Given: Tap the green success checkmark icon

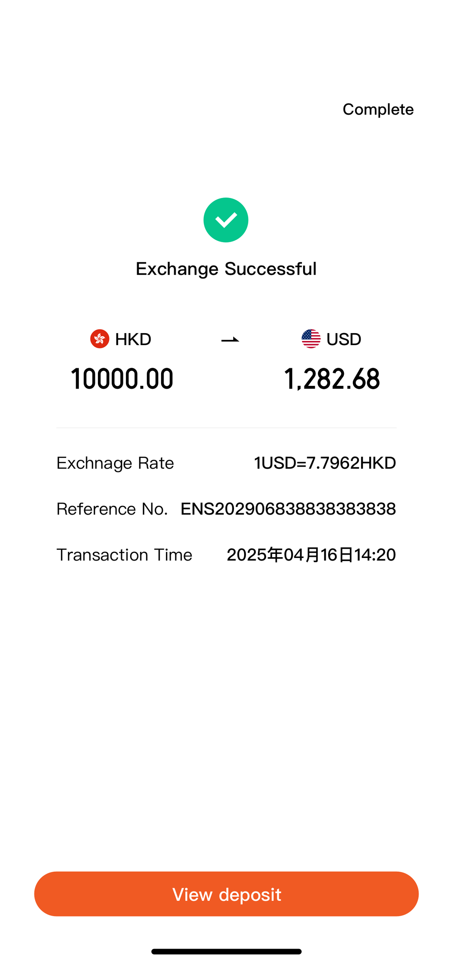Looking at the screenshot, I should click(x=225, y=220).
